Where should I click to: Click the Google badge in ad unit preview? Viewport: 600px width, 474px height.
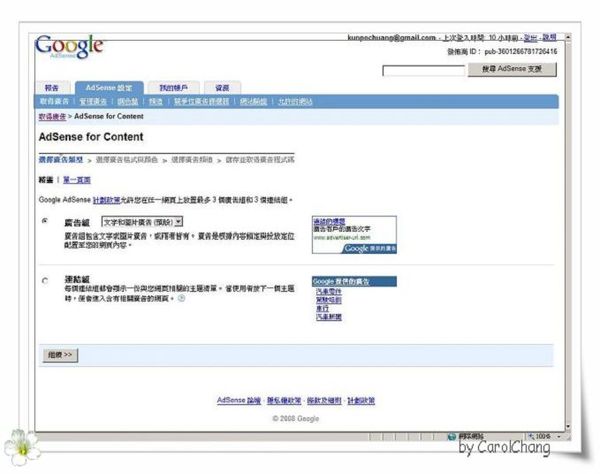369,249
